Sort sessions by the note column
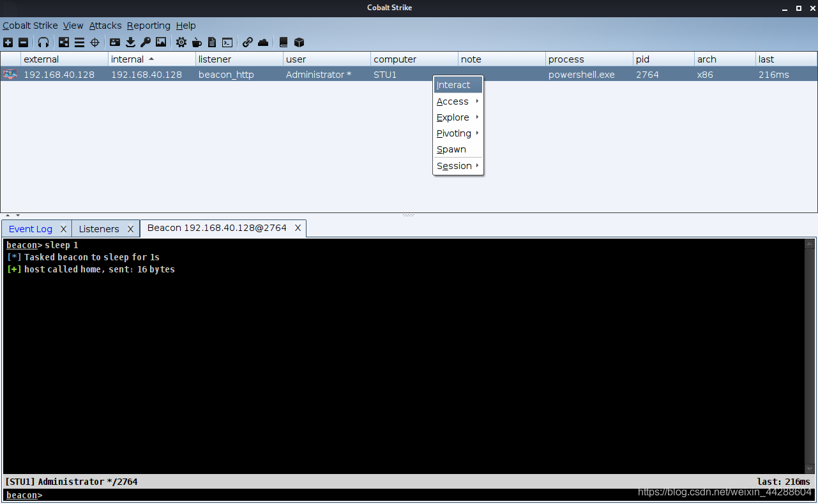The height and width of the screenshot is (504, 818). point(502,59)
